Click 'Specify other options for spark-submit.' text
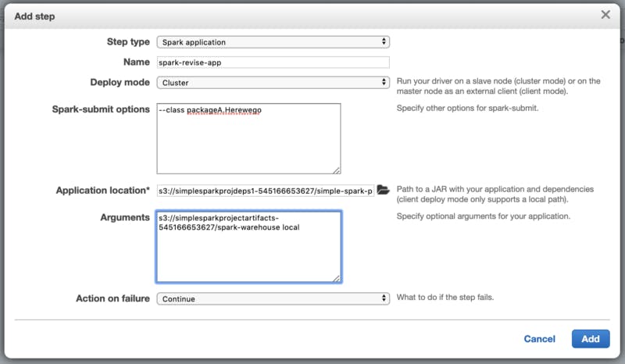 (467, 108)
